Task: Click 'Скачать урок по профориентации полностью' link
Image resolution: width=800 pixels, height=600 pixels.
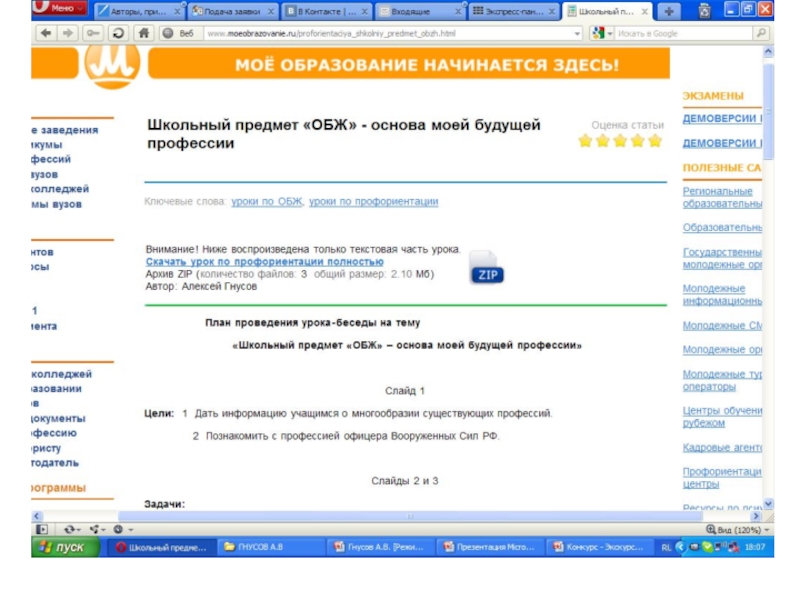Action: (264, 261)
